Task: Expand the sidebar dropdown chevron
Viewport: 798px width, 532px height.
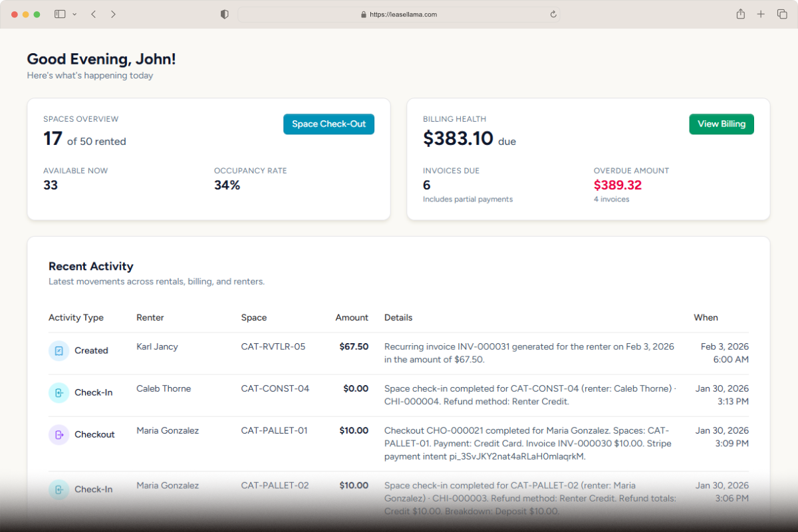Action: pyautogui.click(x=74, y=14)
